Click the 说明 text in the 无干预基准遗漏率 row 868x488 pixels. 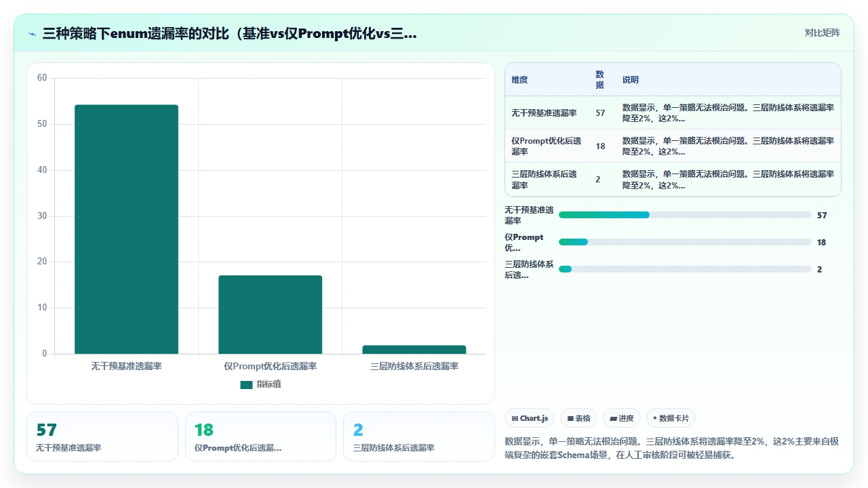[728, 113]
